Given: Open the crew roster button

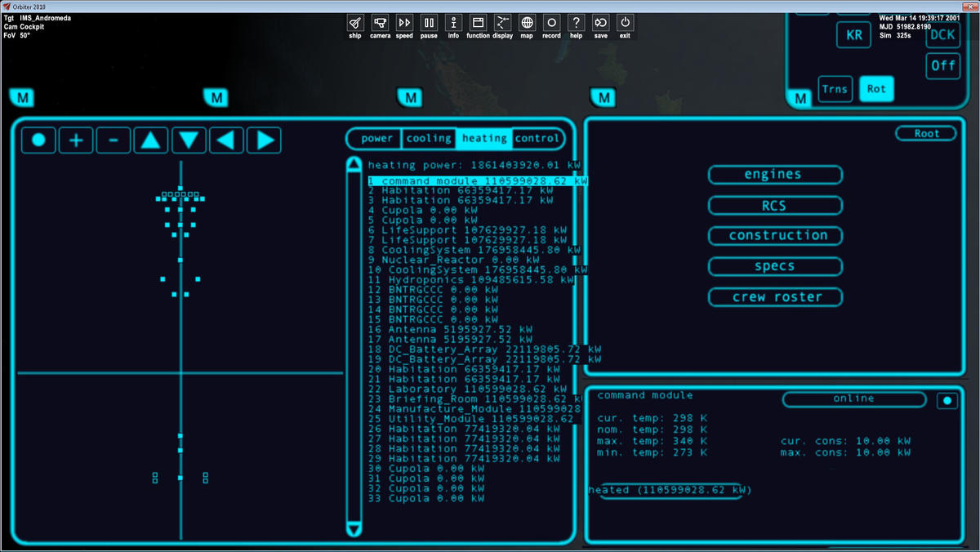Looking at the screenshot, I should point(774,297).
